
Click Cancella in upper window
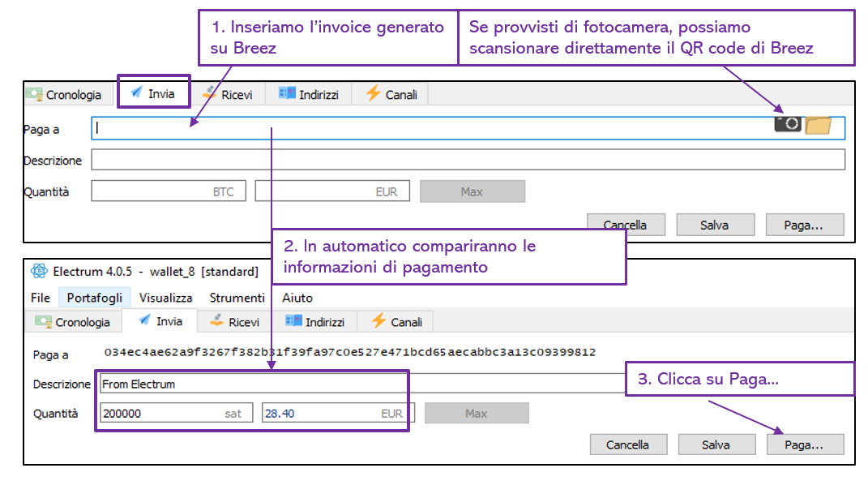point(626,225)
